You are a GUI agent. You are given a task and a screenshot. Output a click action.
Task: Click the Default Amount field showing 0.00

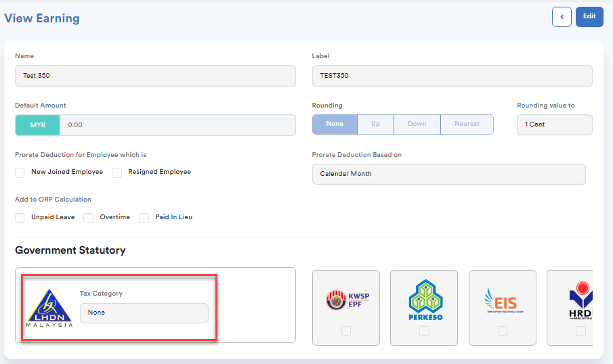pyautogui.click(x=177, y=125)
